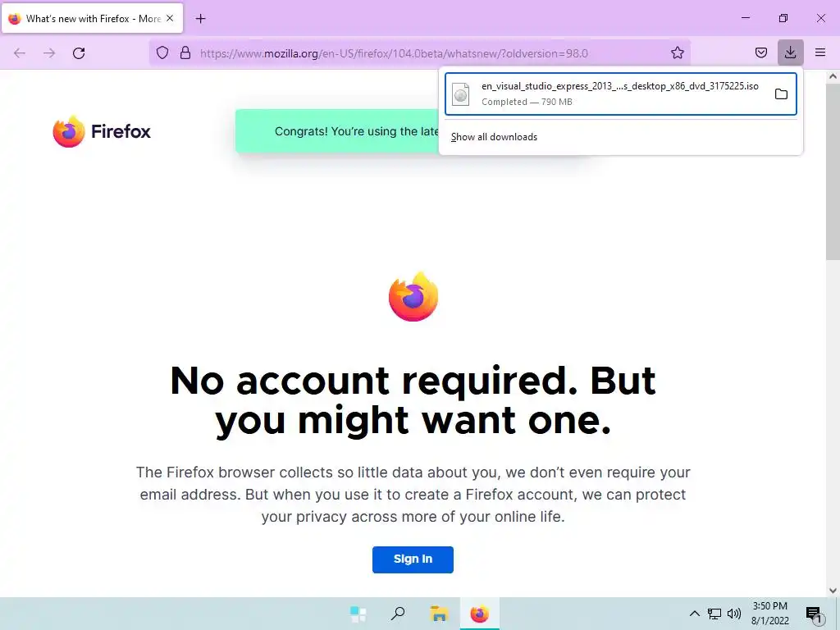Open network status in system tray
This screenshot has height=630, width=840.
click(714, 614)
